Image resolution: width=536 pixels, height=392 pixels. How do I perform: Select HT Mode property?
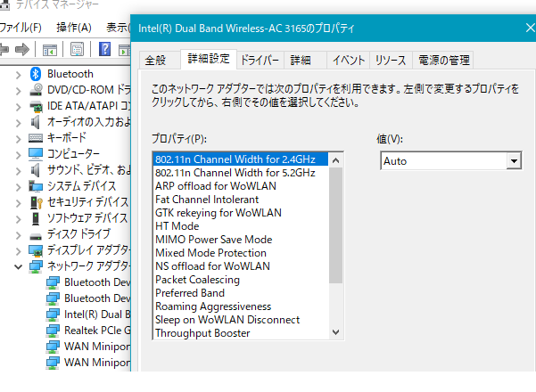point(241,225)
